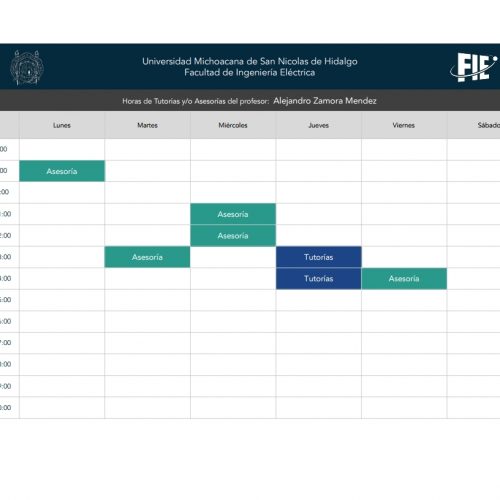Click the Viernes column header

click(404, 125)
